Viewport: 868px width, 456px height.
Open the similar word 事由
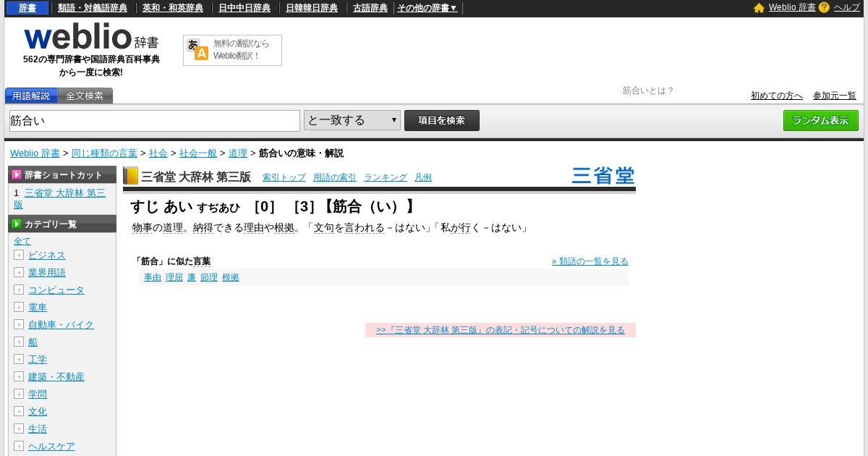click(x=153, y=277)
